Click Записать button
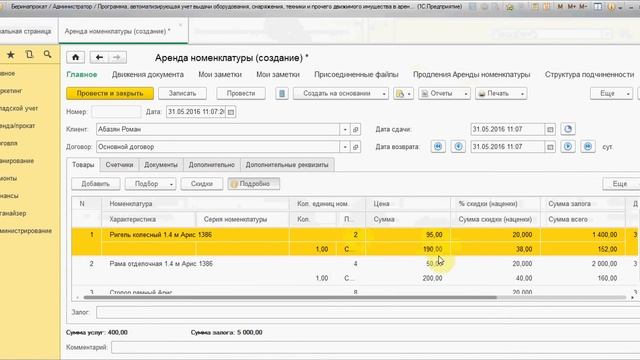Screen dimensions: 640x360 pos(182,93)
